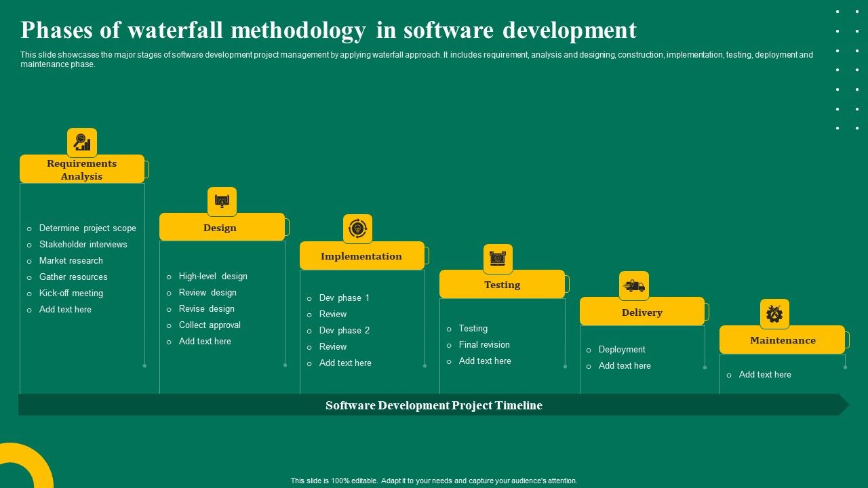
Task: Click 'High-level design' bullet
Action: (x=213, y=276)
